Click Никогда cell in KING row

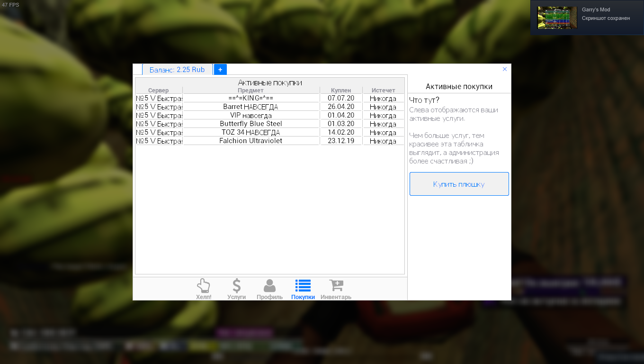click(x=384, y=98)
